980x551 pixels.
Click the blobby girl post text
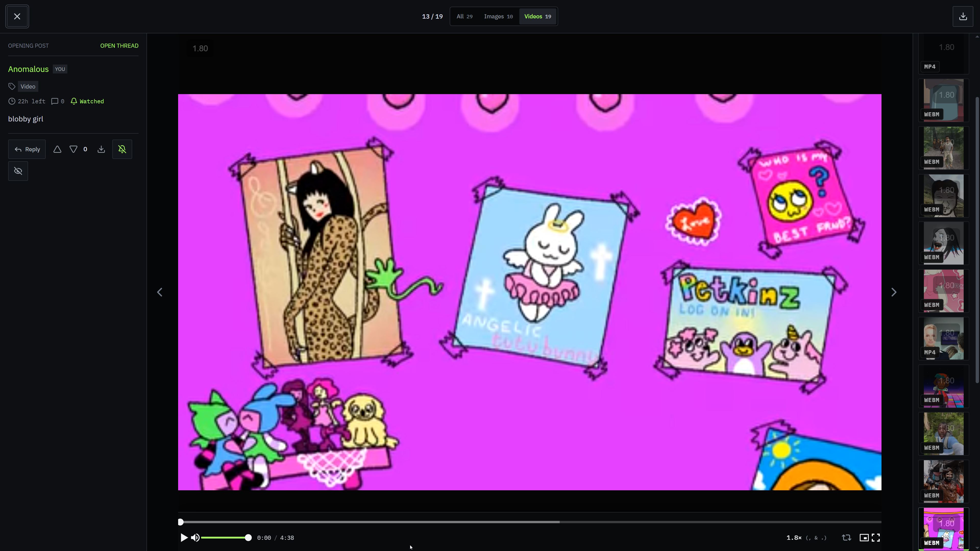pos(26,119)
